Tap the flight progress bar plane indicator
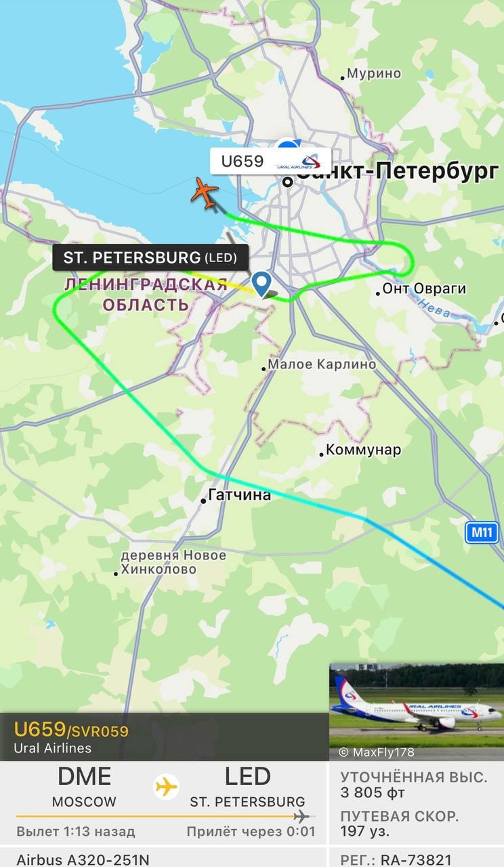This screenshot has width=504, height=867. [301, 816]
